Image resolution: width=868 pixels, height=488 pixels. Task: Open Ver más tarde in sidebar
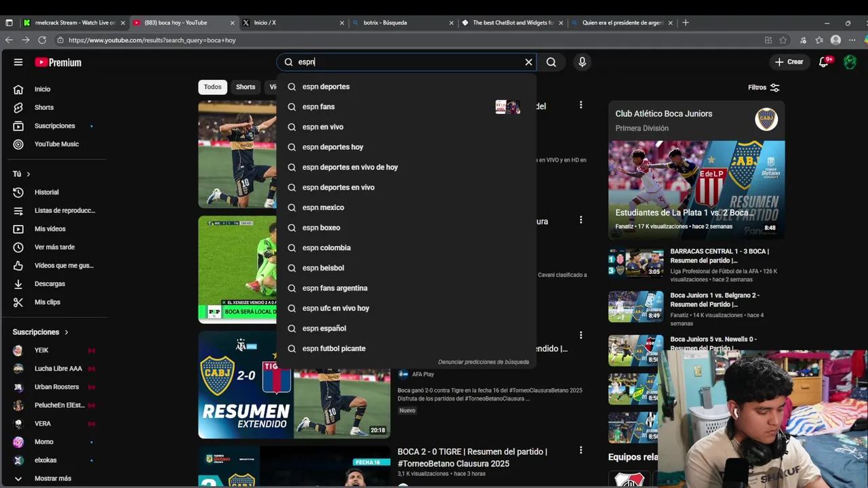53,247
